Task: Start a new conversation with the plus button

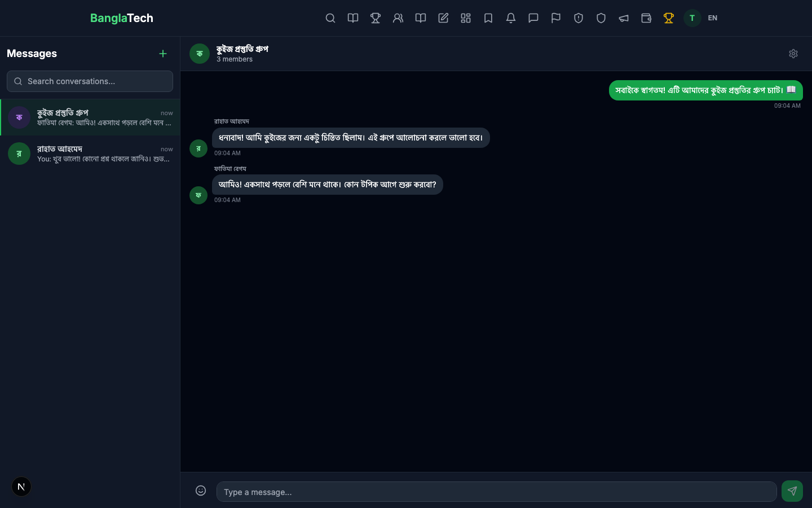Action: click(163, 54)
